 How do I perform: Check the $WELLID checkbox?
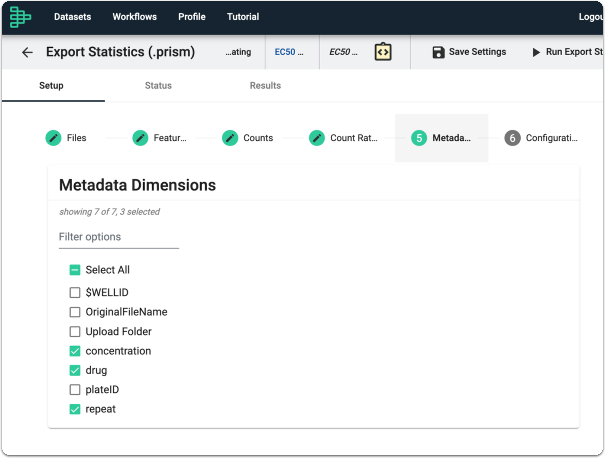pyautogui.click(x=75, y=292)
